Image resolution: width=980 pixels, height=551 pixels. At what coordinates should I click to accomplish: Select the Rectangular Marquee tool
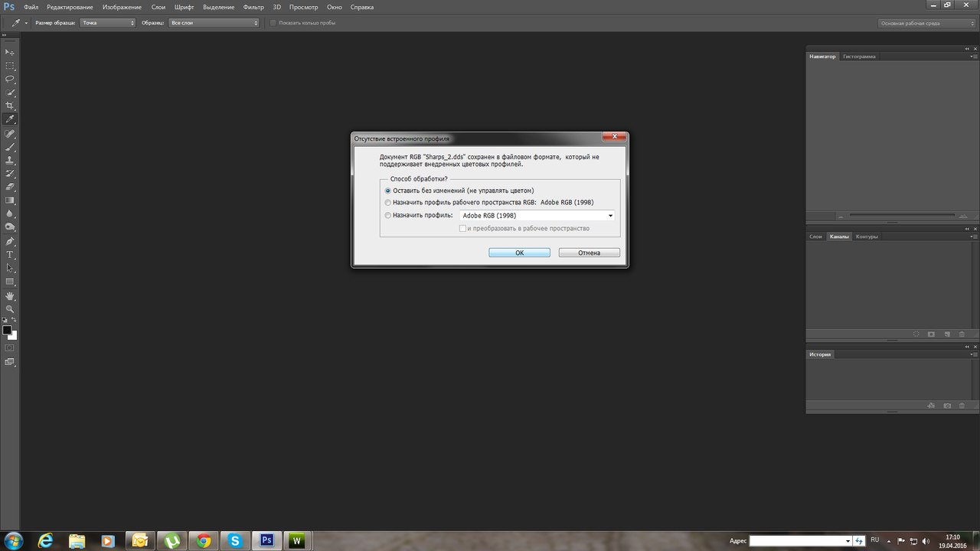10,65
